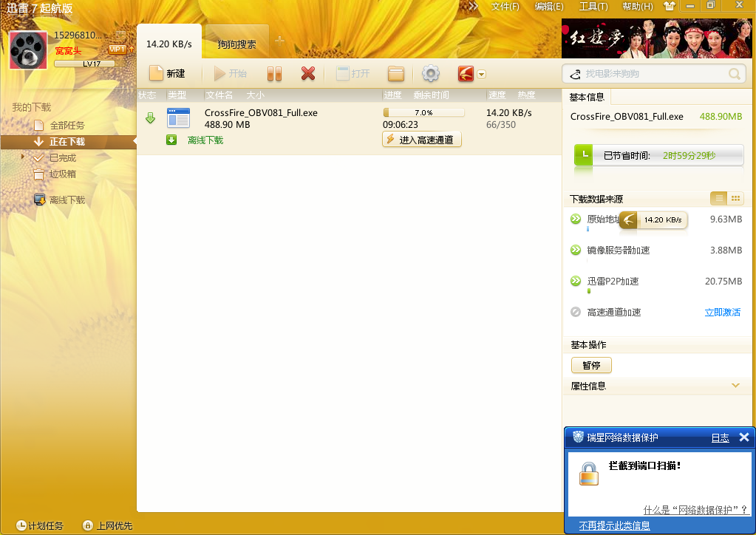The width and height of the screenshot is (756, 535).
Task: Click the 7.0% progress bar
Action: point(423,112)
